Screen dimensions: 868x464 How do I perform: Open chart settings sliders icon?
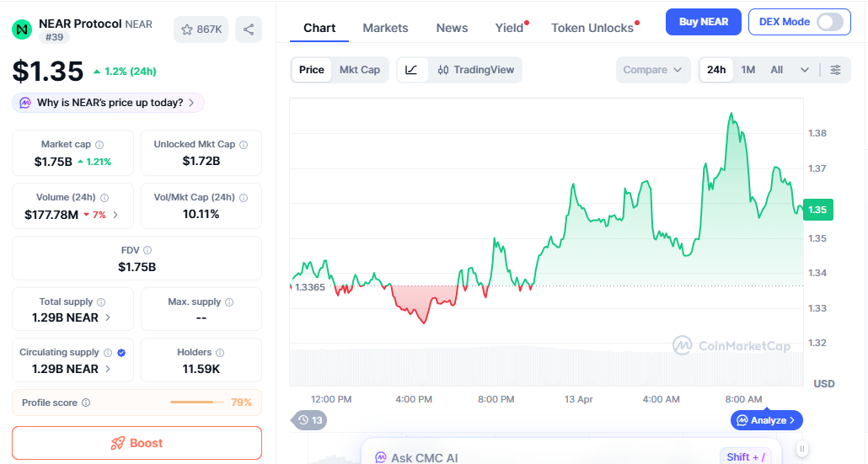tap(835, 70)
